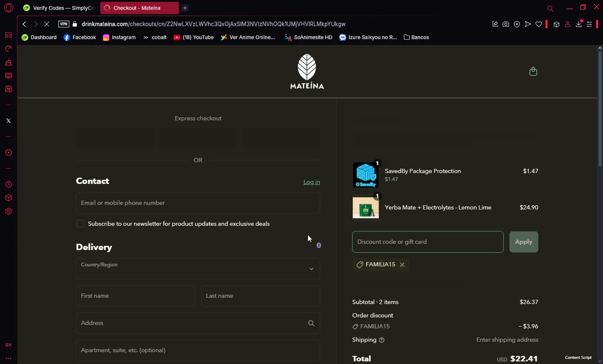Click the Shipping help question mark icon
The height and width of the screenshot is (364, 603).
point(382,340)
